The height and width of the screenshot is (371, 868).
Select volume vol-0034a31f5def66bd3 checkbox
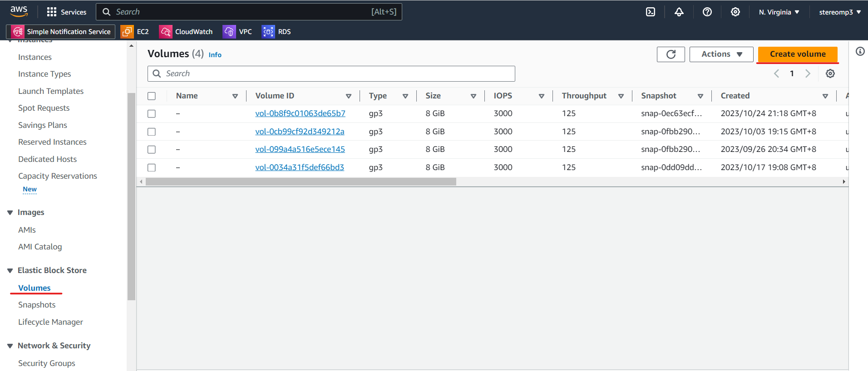pyautogui.click(x=152, y=168)
